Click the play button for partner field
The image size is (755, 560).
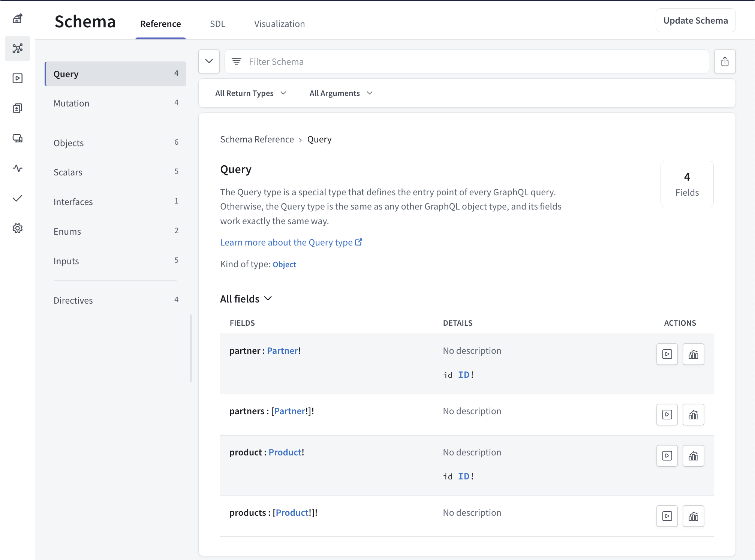tap(667, 353)
